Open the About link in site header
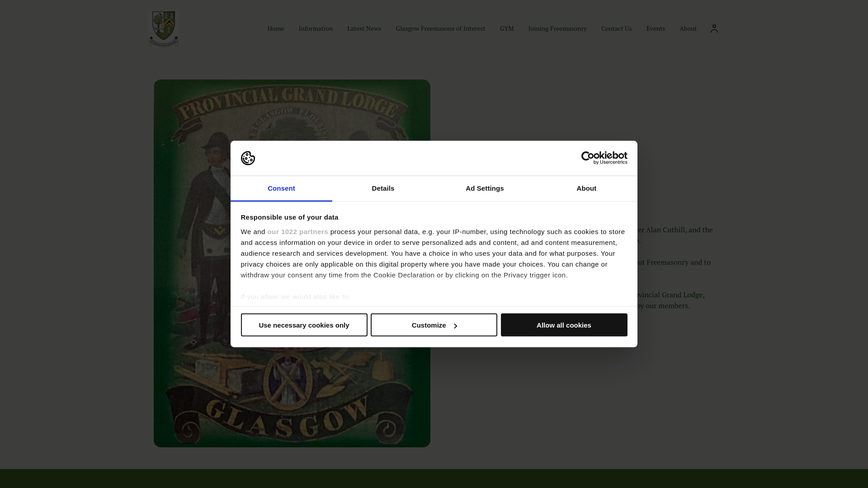Screen dimensions: 868x488 click(x=688, y=28)
